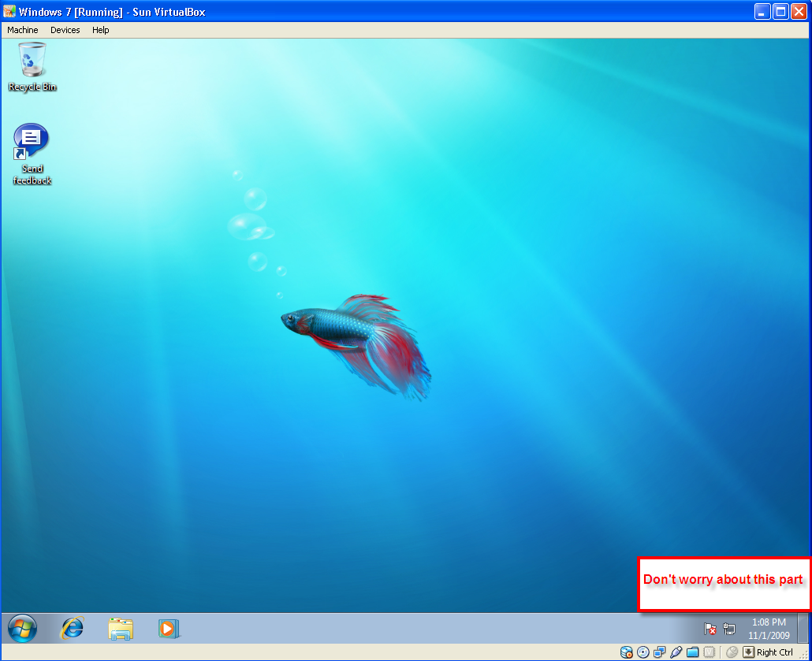Open Windows Explorer folder taskbar icon
812x661 pixels.
(121, 629)
